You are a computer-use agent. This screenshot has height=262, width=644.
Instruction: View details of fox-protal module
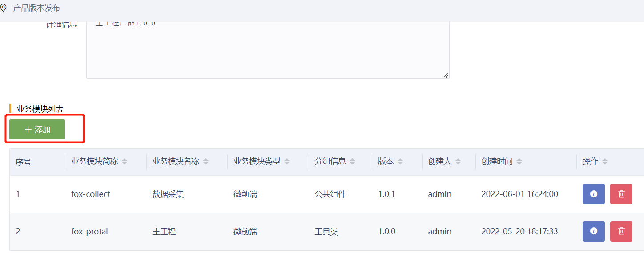[593, 231]
